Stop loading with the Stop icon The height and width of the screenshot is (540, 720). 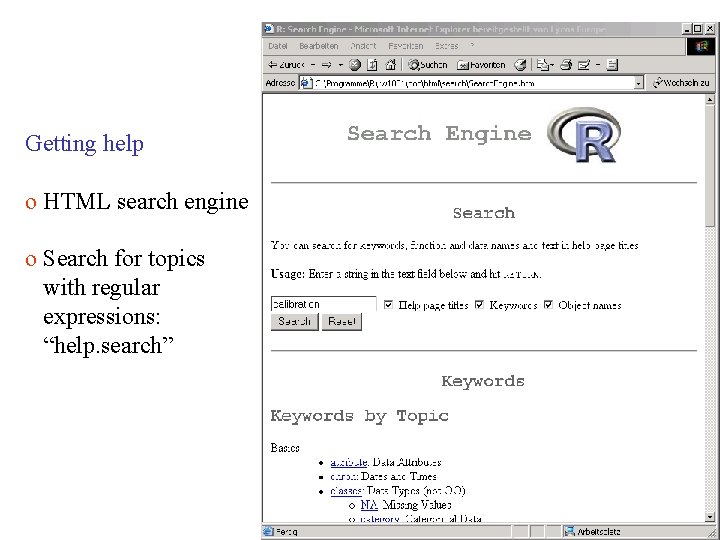click(354, 65)
